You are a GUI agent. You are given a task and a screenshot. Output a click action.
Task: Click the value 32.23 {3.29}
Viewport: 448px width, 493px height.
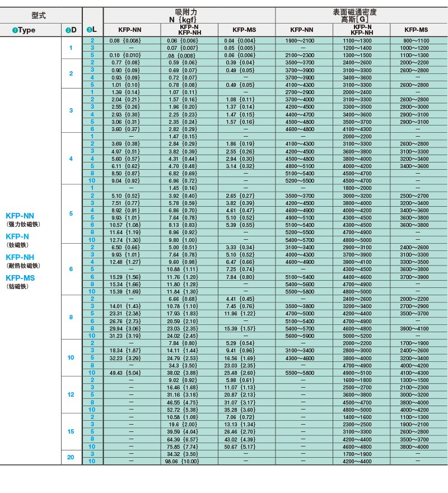[x=125, y=358]
